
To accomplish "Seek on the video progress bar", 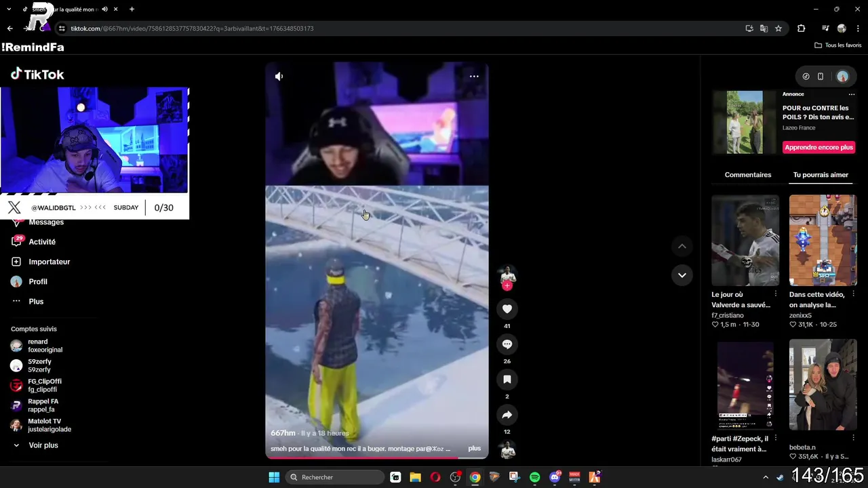I will [376, 457].
